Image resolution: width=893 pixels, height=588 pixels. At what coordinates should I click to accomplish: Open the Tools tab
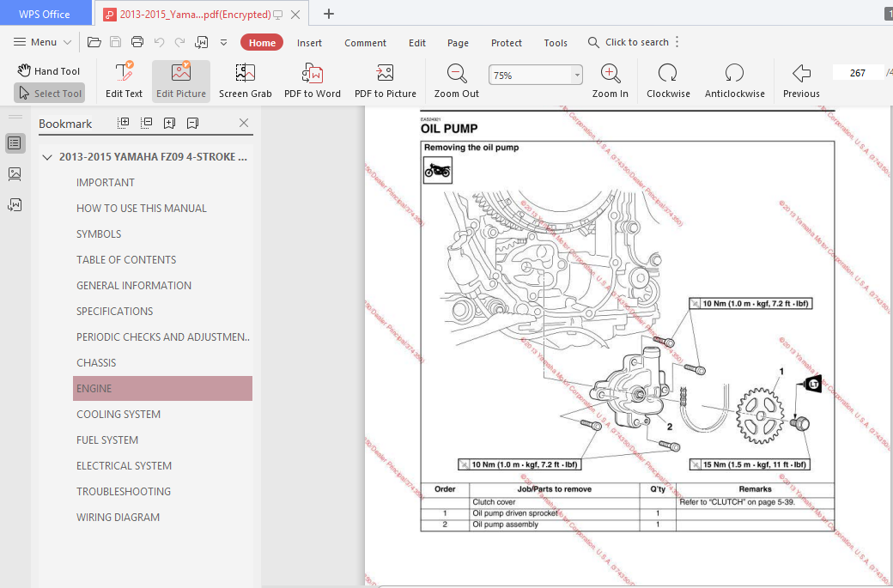pos(556,43)
